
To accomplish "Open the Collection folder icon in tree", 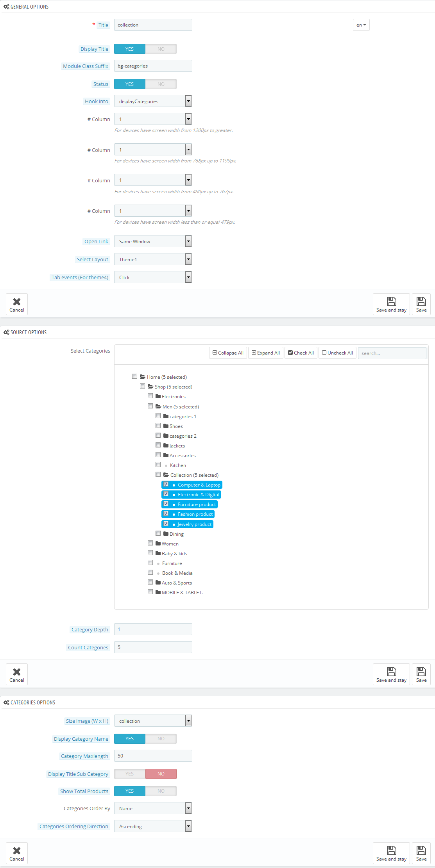I will [x=166, y=475].
